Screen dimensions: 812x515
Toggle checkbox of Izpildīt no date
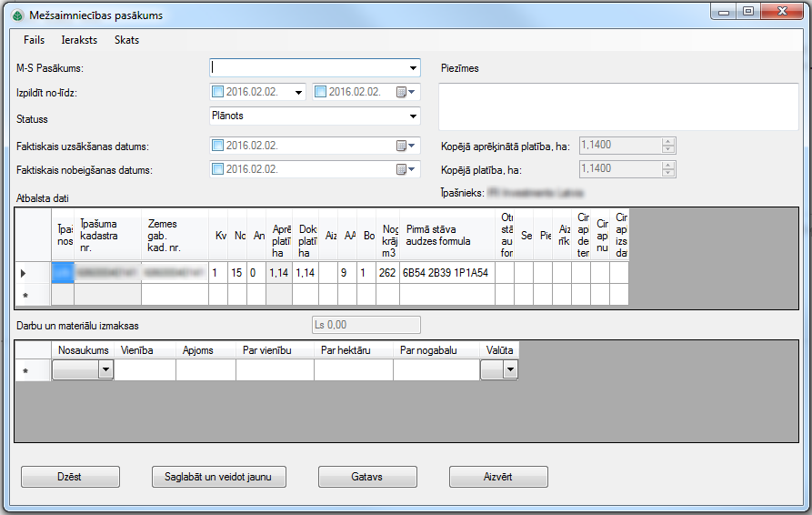tap(218, 92)
